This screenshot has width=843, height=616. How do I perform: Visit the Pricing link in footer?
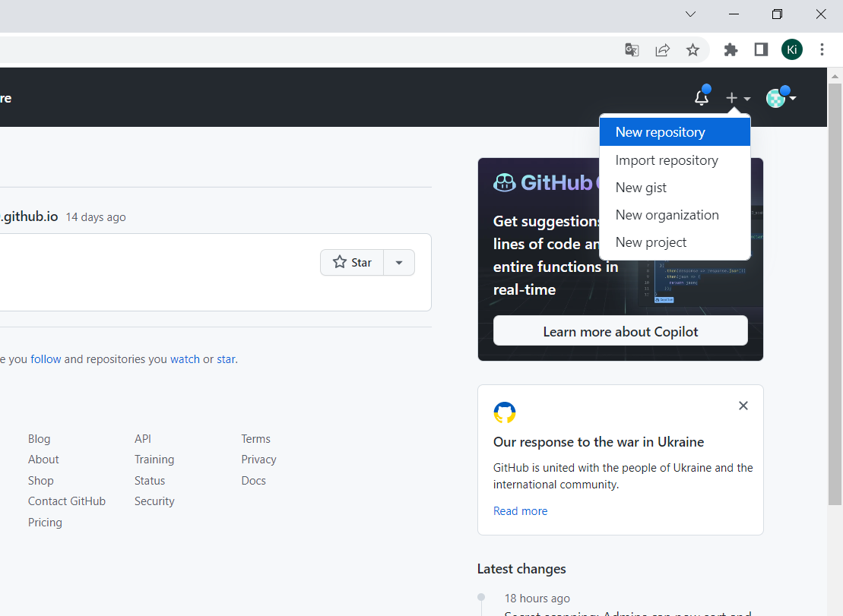point(44,522)
